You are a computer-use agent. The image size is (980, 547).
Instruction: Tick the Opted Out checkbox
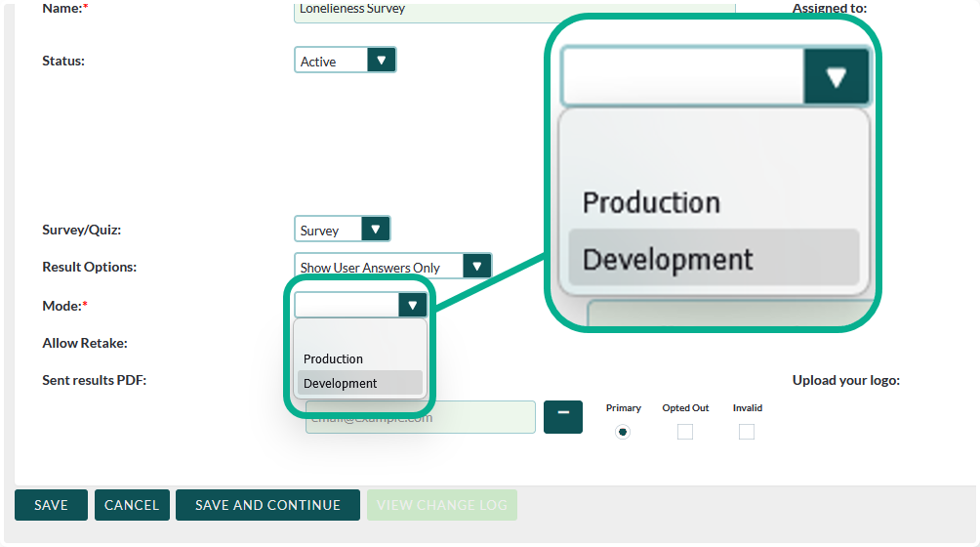(x=685, y=432)
